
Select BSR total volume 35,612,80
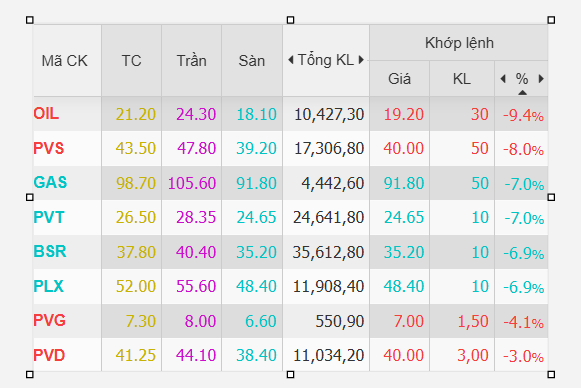click(x=328, y=252)
